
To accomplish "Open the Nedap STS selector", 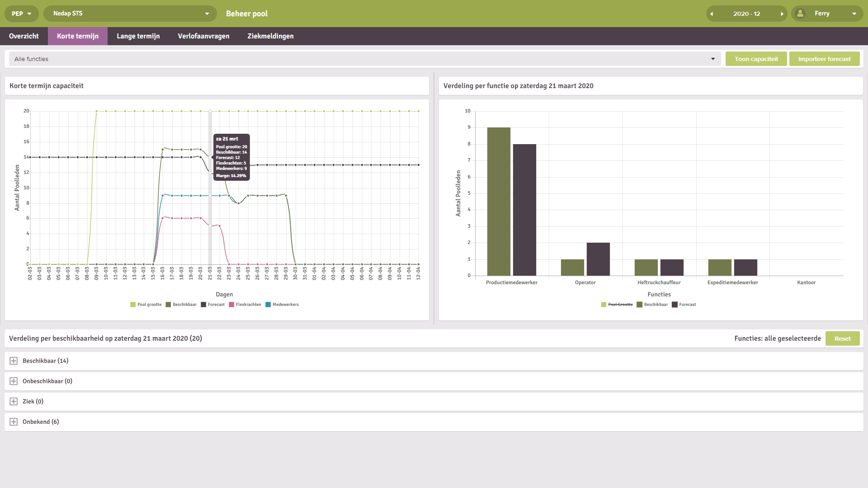I will 130,13.
